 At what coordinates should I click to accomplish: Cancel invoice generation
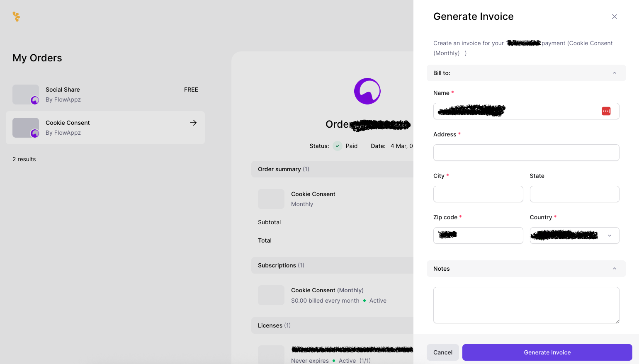click(x=442, y=352)
